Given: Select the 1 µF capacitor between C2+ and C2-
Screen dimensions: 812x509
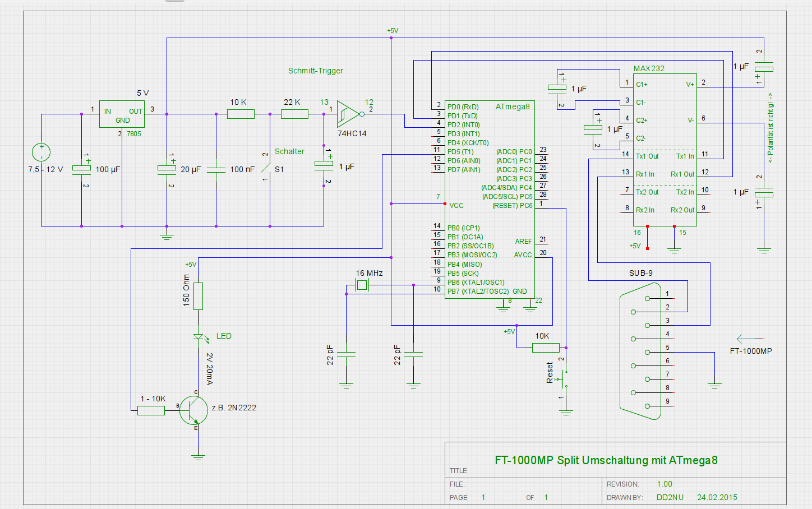Looking at the screenshot, I should [593, 129].
